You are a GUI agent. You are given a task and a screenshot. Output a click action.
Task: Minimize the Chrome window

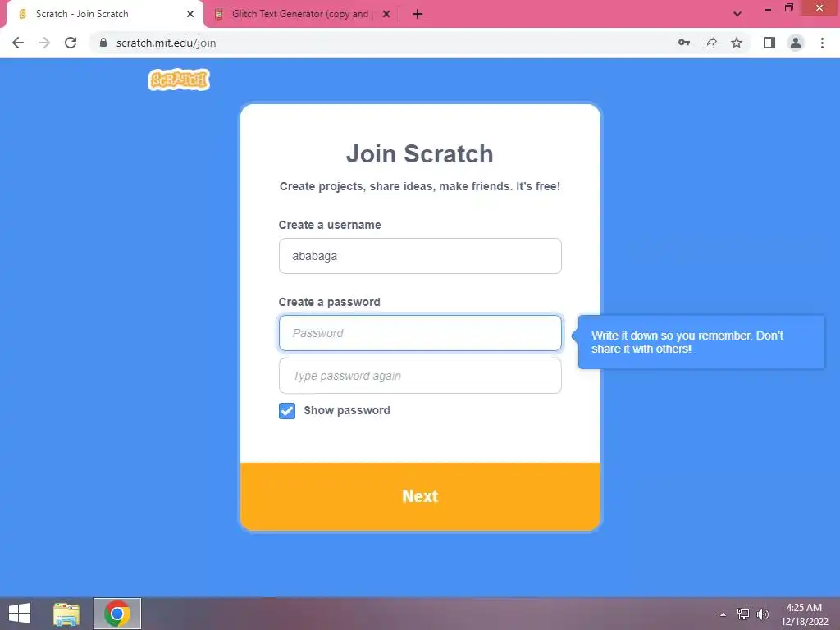(x=768, y=9)
